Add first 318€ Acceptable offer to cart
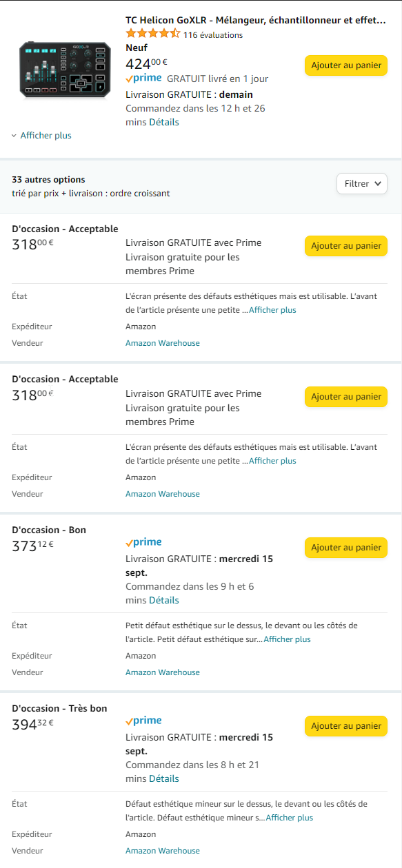402x868 pixels. 346,246
